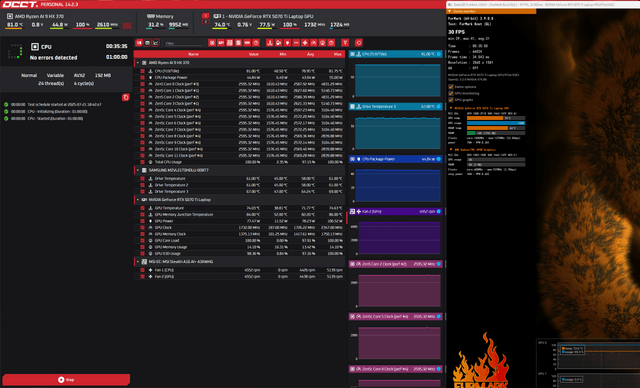Collapse the AMD Ryzen AI 9 HX 370 group

[138, 63]
